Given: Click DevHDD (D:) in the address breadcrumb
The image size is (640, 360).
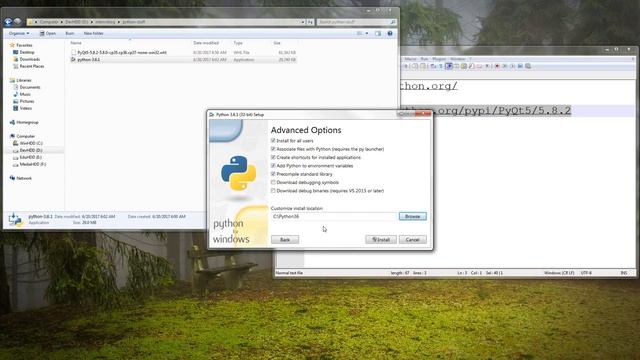Looking at the screenshot, I should coord(77,22).
